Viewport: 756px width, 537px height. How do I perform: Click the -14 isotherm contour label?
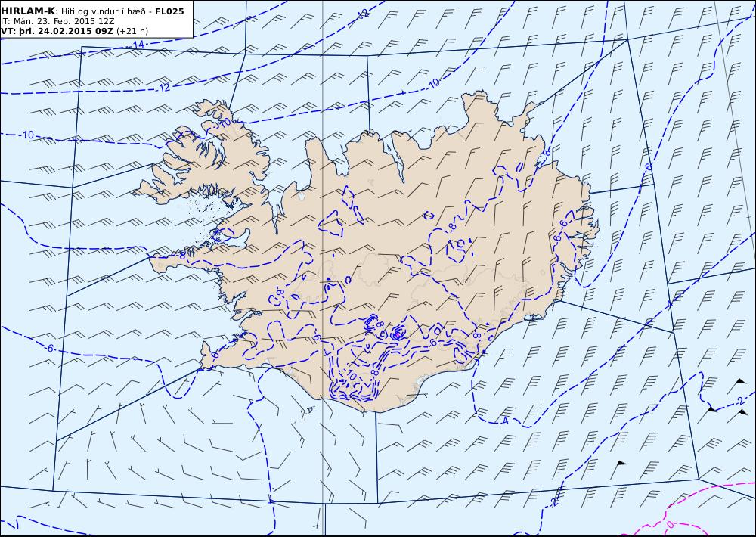pos(137,45)
